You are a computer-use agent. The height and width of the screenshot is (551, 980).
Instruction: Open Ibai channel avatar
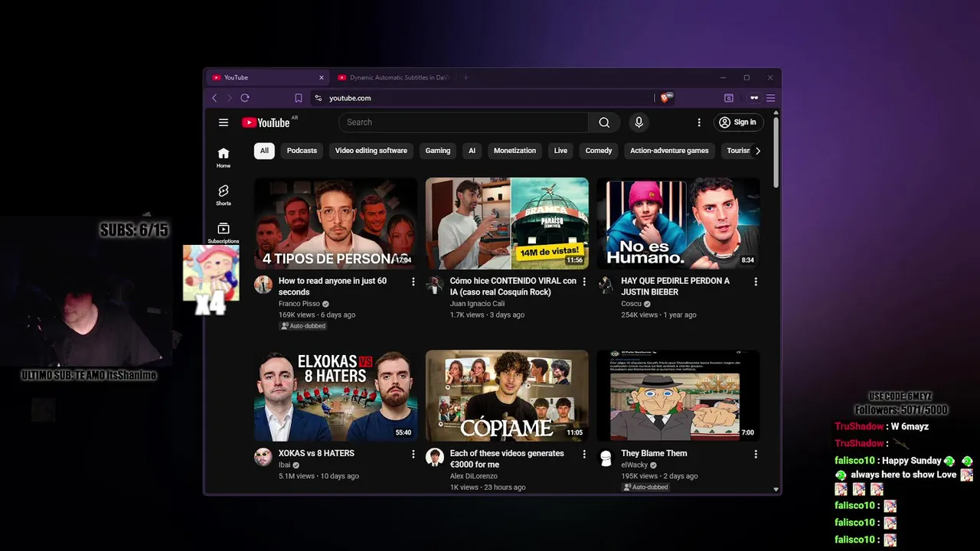pos(263,457)
